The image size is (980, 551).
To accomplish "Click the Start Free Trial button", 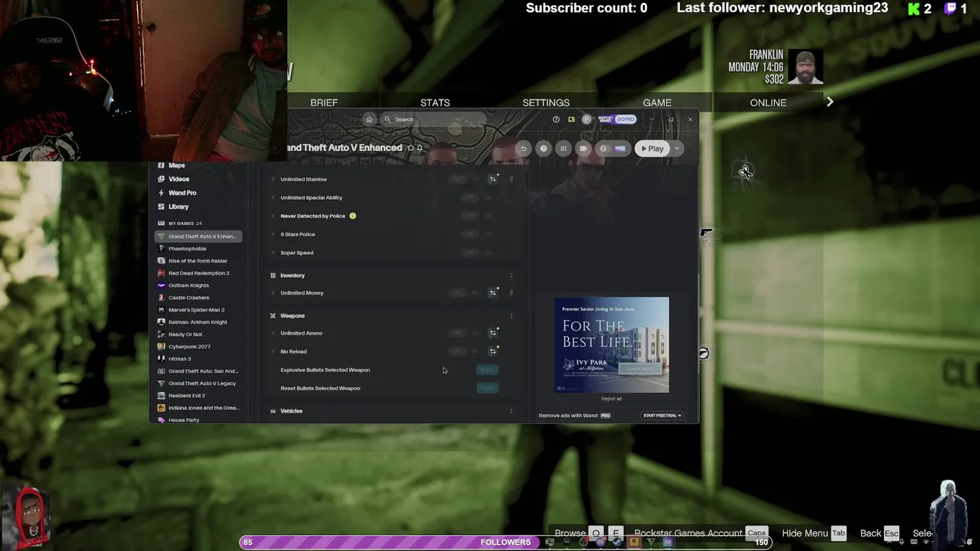I will tap(662, 416).
